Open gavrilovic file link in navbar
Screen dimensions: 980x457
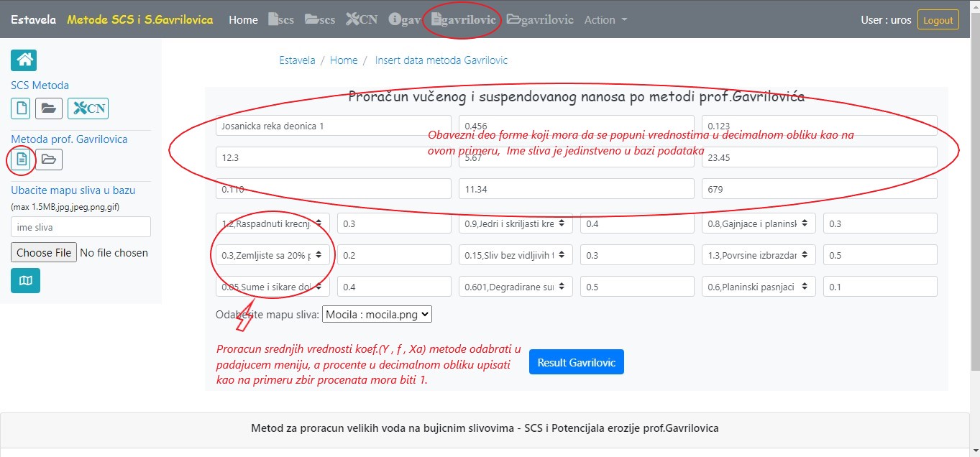(464, 20)
